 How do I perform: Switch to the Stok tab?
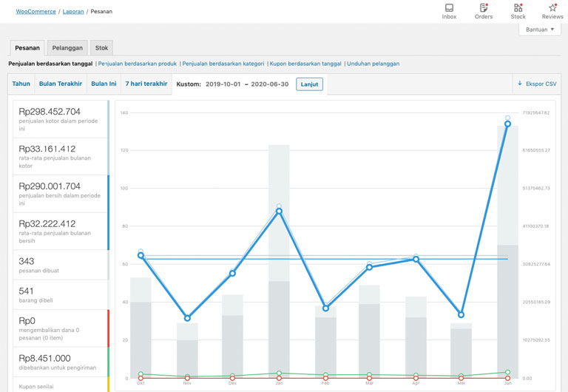pyautogui.click(x=101, y=48)
